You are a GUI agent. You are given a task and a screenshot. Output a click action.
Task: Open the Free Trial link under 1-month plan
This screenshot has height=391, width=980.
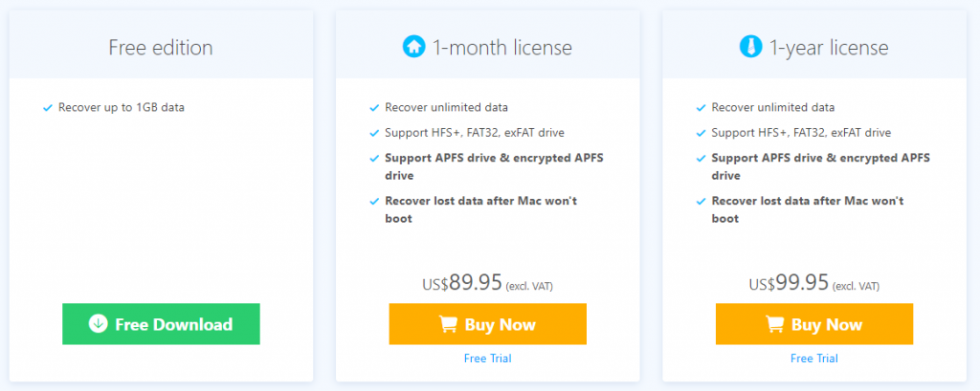487,358
